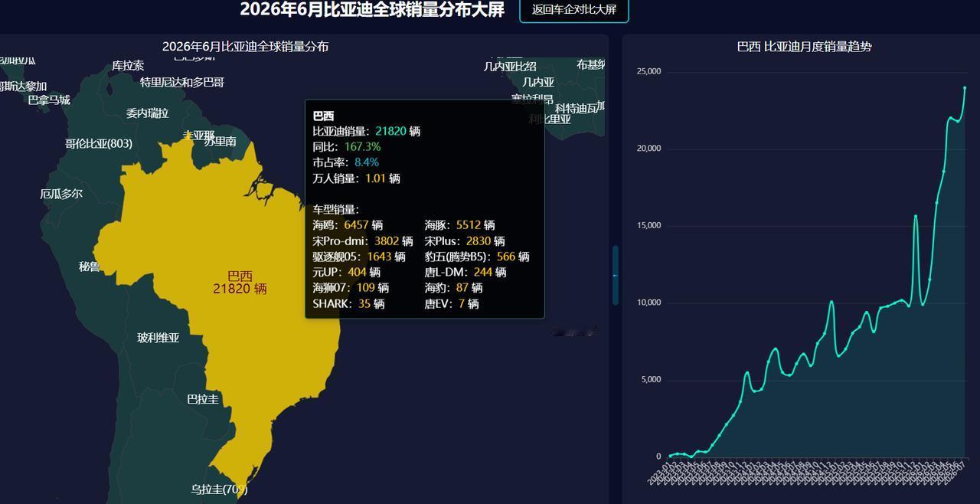The image size is (980, 504).
Task: Click the 海鸥 6457 辆 entry
Action: coord(348,225)
